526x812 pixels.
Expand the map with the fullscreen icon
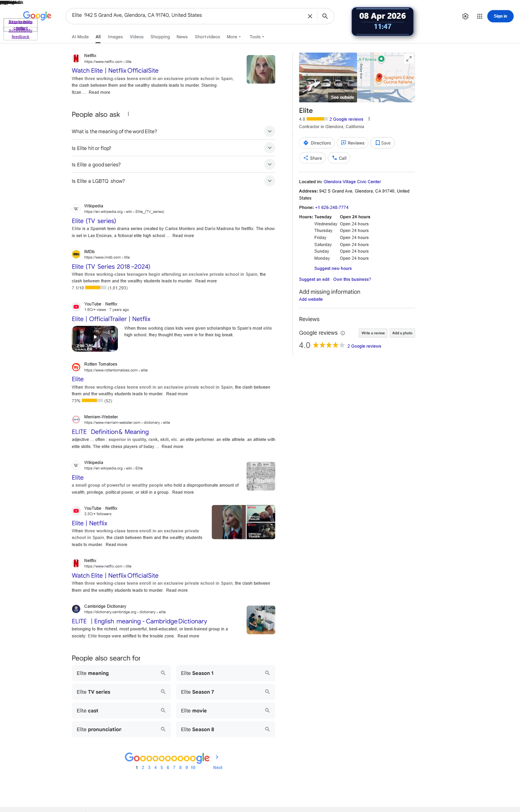pos(409,59)
